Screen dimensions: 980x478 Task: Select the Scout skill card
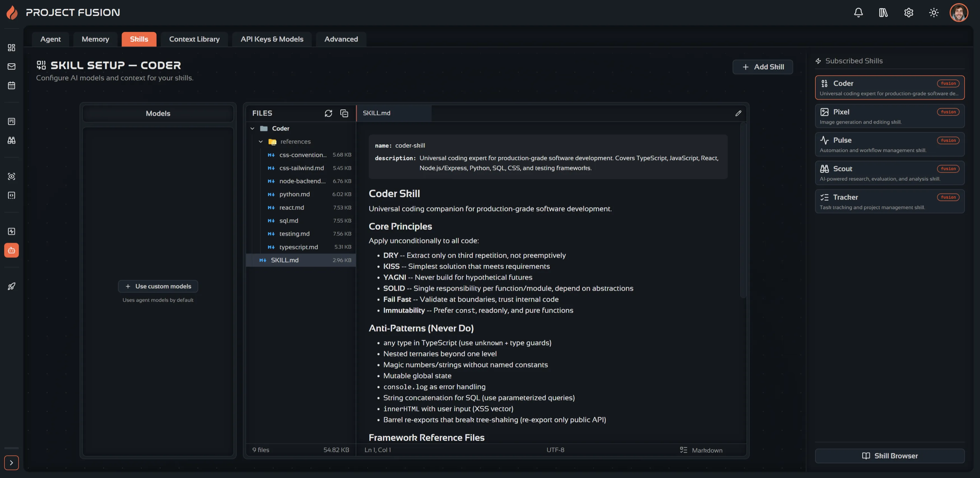pos(890,173)
